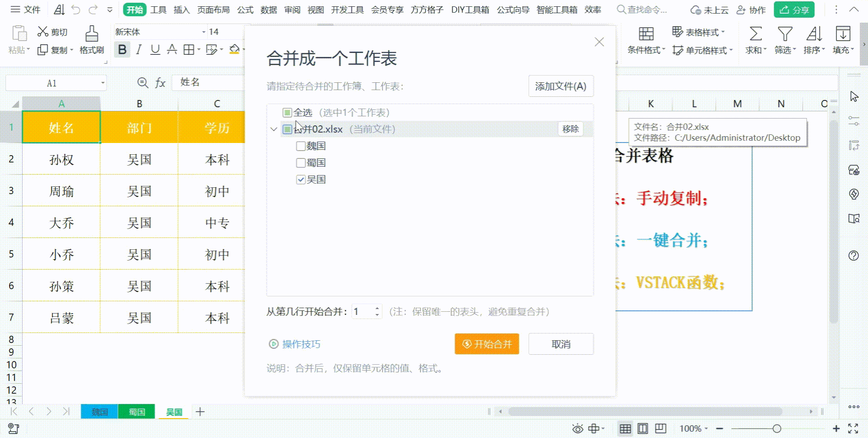This screenshot has width=868, height=438.
Task: Uncheck the 吴国 worksheet checkbox
Action: (300, 180)
